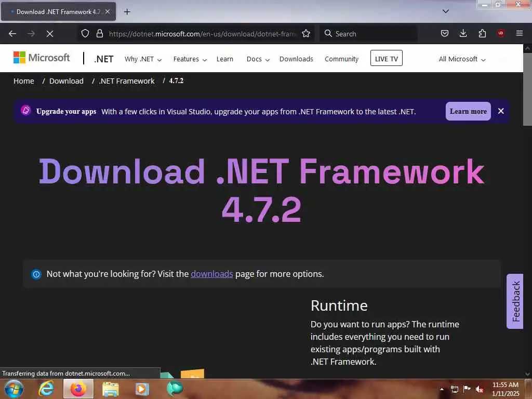Click the site security padlock icon
The width and height of the screenshot is (532, 399).
point(99,33)
